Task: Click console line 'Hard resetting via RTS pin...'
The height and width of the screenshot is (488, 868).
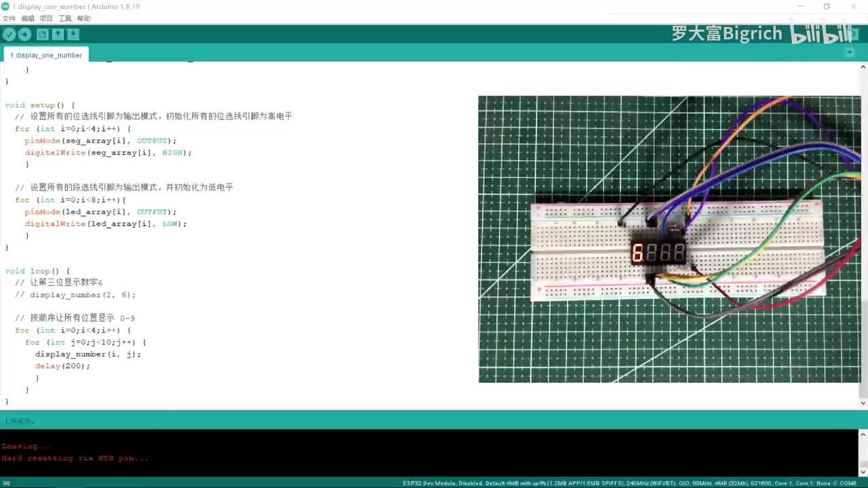Action: 75,458
